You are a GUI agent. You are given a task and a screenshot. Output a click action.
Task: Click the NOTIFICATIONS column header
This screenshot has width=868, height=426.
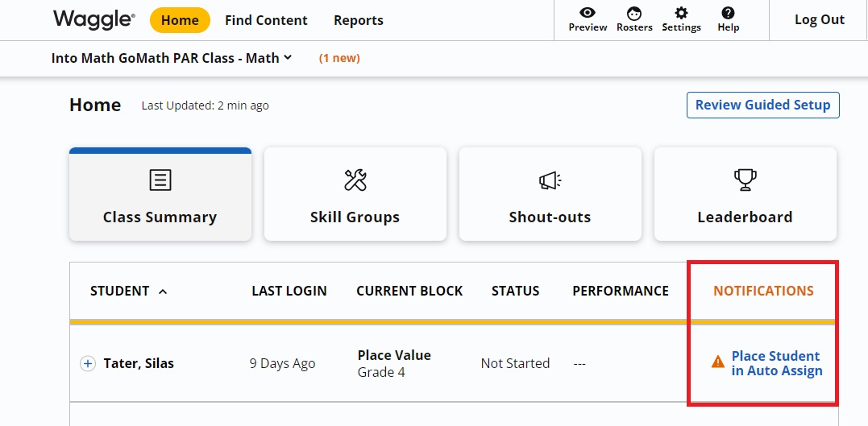tap(763, 291)
